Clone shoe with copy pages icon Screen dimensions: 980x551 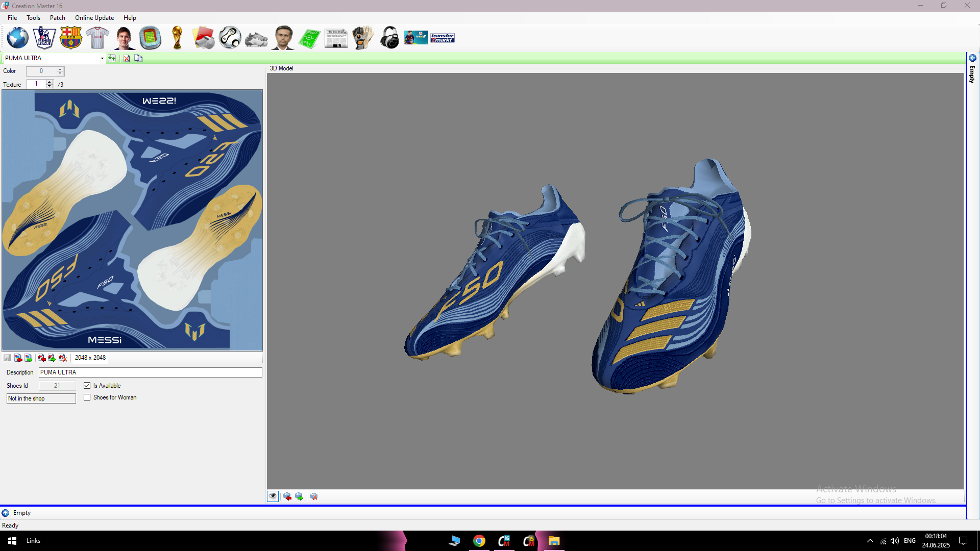tap(138, 58)
